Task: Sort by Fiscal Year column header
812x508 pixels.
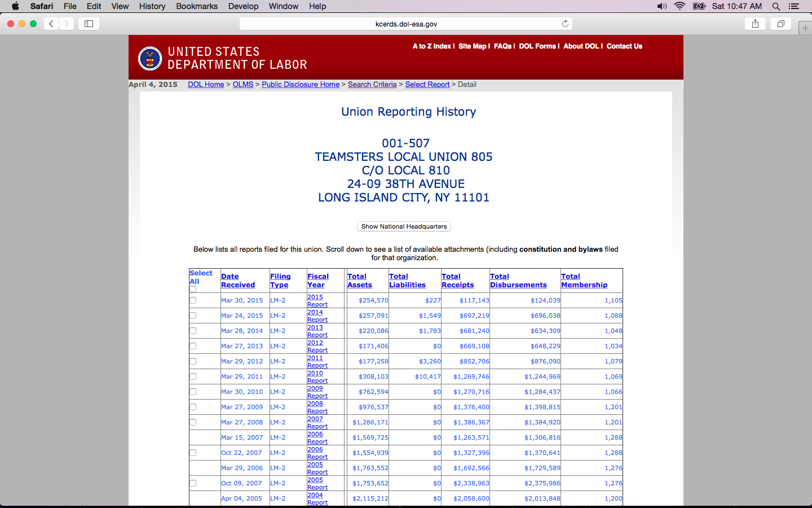Action: [318, 281]
